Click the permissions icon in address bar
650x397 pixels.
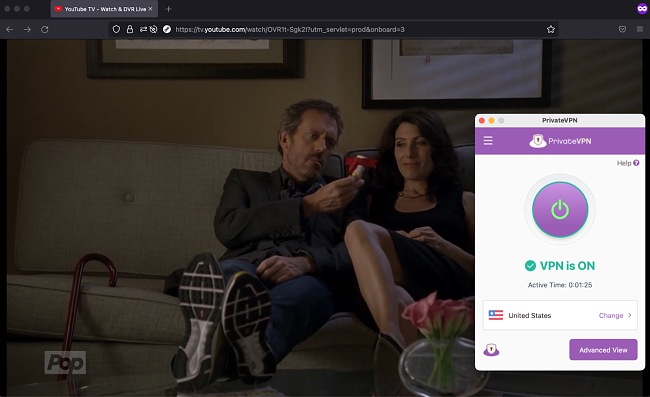(143, 29)
